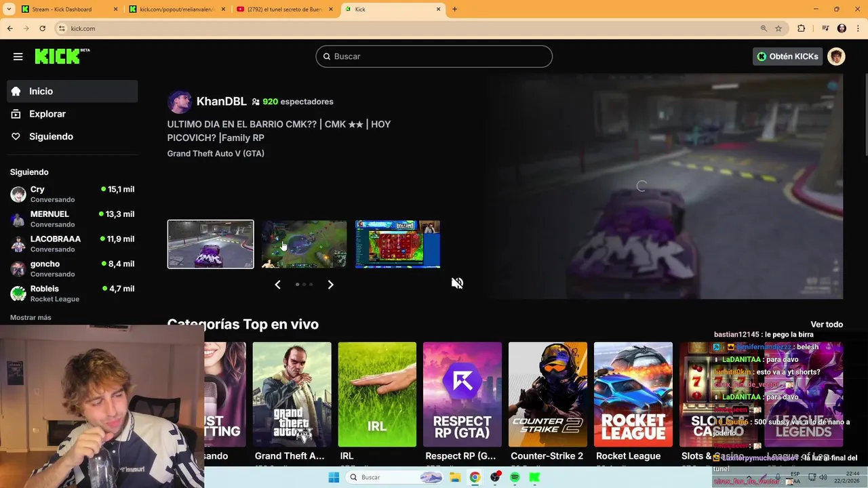Viewport: 868px width, 488px height.
Task: Open media controls in Chrome toolbar
Action: tap(825, 28)
